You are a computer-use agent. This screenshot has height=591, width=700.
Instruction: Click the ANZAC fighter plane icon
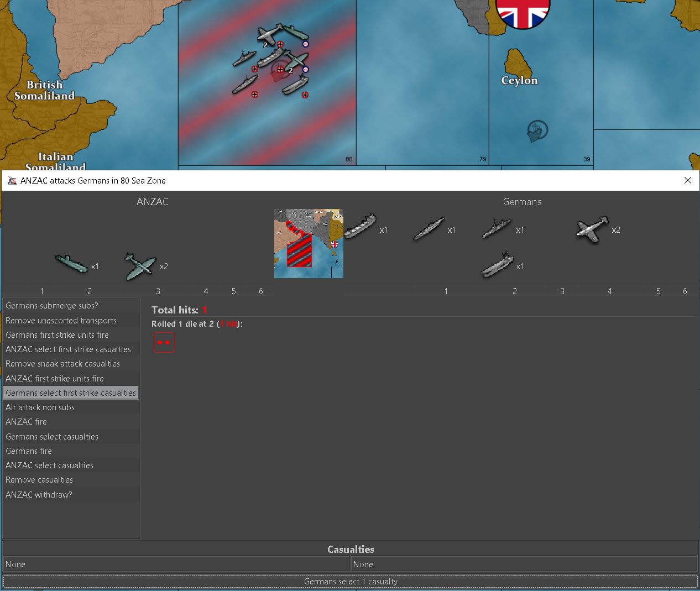pos(140,266)
